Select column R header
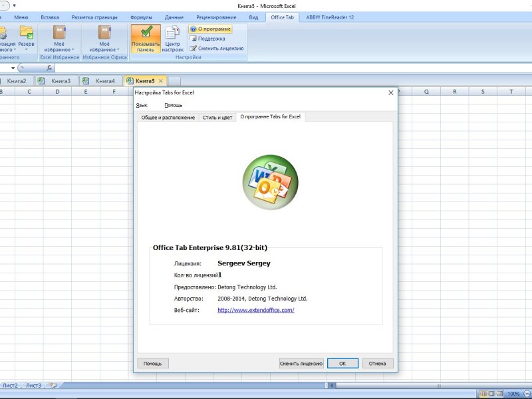 pos(455,92)
